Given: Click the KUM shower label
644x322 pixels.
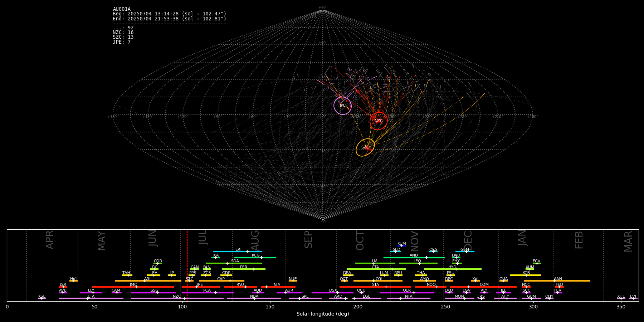Looking at the screenshot, I should tap(402, 244).
